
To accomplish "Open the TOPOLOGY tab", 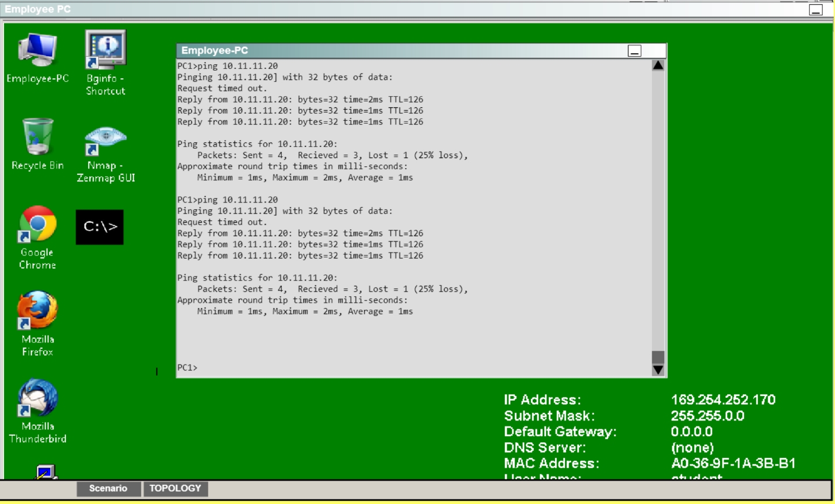I will click(x=175, y=489).
